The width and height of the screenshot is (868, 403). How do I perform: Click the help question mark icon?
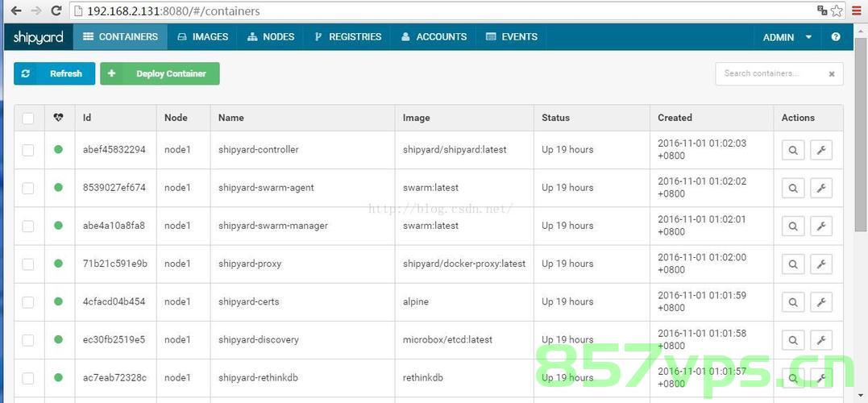tap(835, 37)
